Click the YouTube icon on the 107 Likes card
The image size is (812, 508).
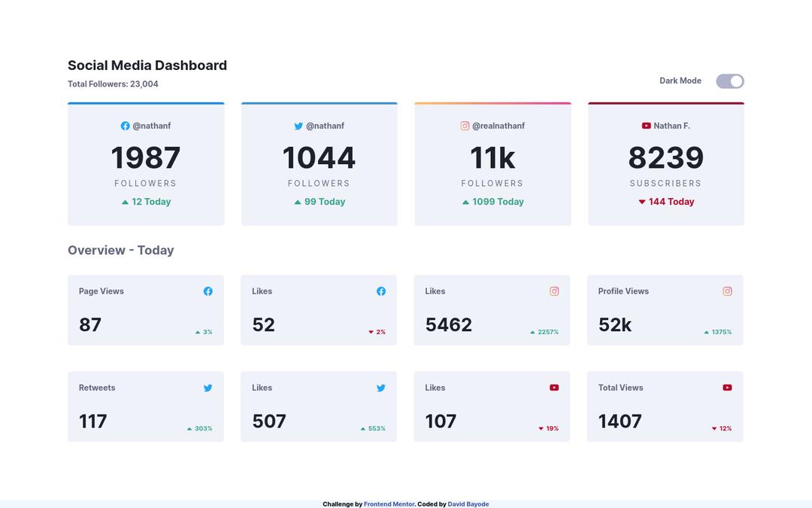click(x=554, y=388)
